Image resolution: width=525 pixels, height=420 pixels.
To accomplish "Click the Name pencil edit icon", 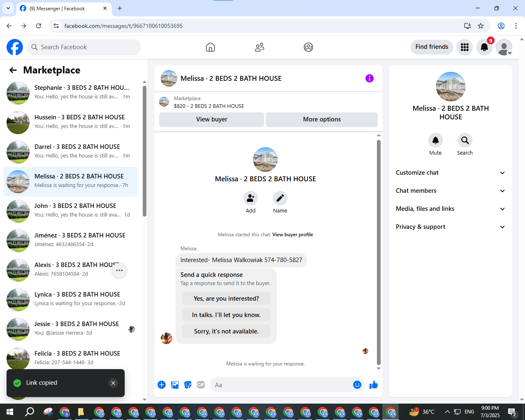I will click(x=280, y=198).
